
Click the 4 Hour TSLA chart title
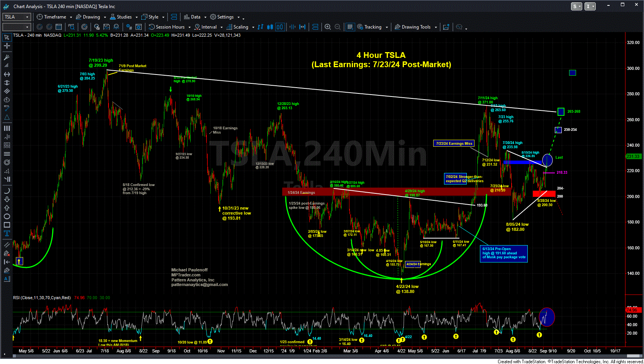tap(381, 55)
